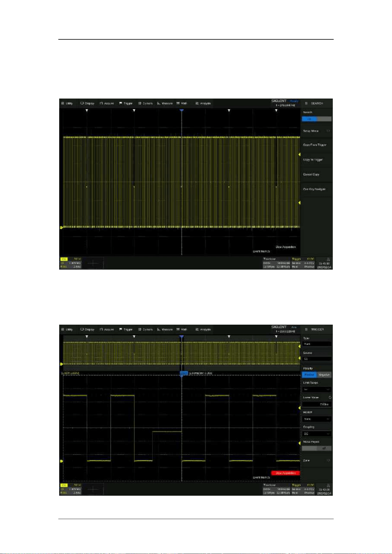Open Measure menu in lower oscilloscope screenshot
The width and height of the screenshot is (392, 554).
[x=165, y=329]
